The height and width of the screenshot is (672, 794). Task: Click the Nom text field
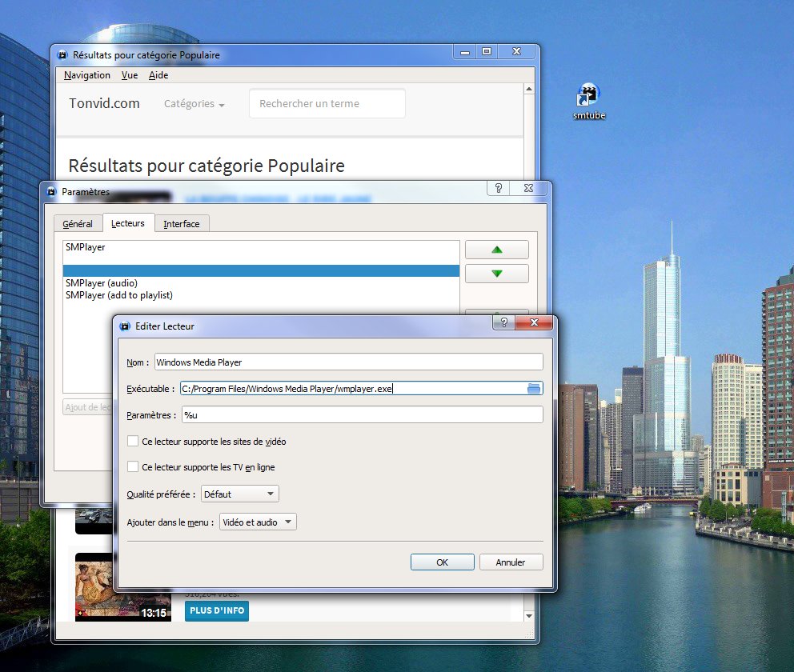[x=348, y=362]
